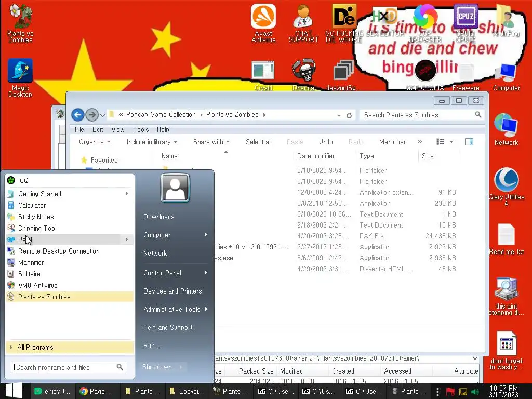Screen dimensions: 532x399
Task: Open CPUID CPU-Z desktop icon
Action: pos(465,23)
